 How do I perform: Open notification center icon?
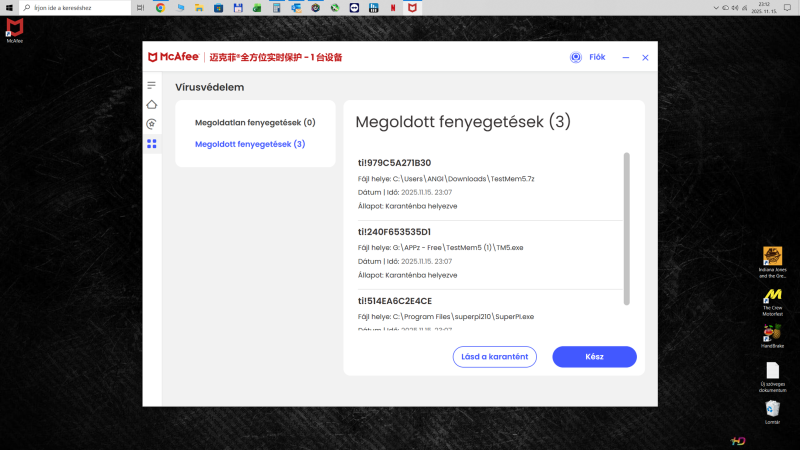coord(787,8)
